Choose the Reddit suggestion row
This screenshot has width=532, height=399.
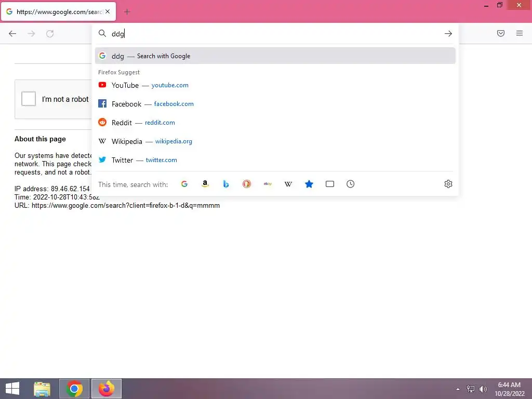(x=275, y=123)
